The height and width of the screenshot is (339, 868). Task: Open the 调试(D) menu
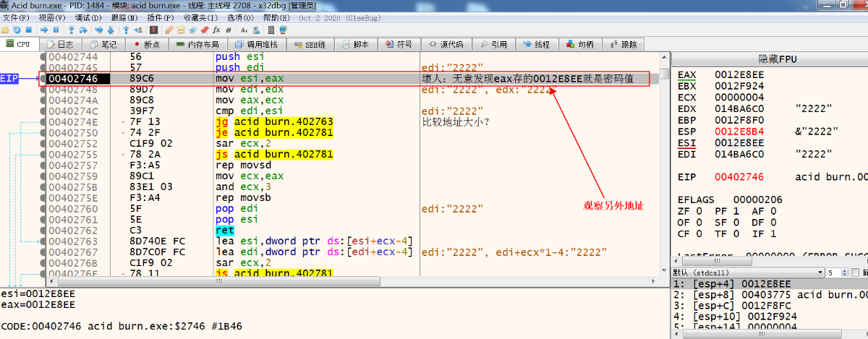pos(87,17)
